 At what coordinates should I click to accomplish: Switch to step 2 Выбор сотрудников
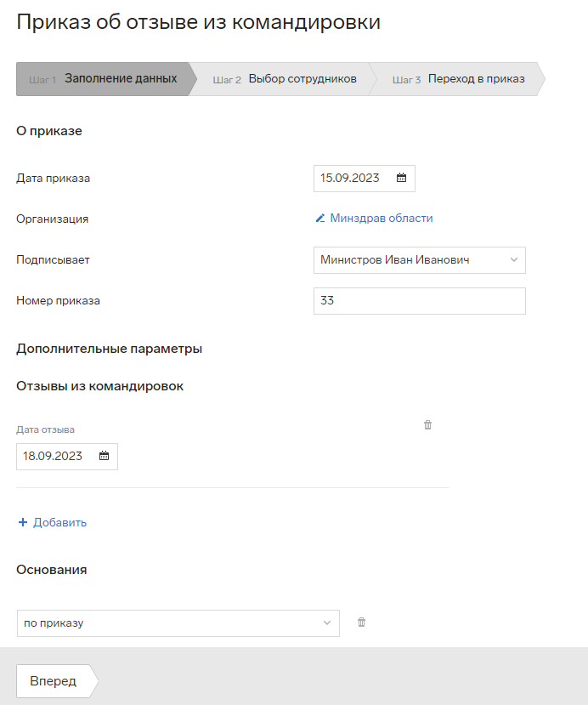coord(285,79)
